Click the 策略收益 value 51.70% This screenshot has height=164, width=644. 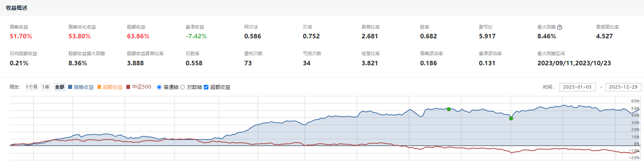pyautogui.click(x=21, y=36)
